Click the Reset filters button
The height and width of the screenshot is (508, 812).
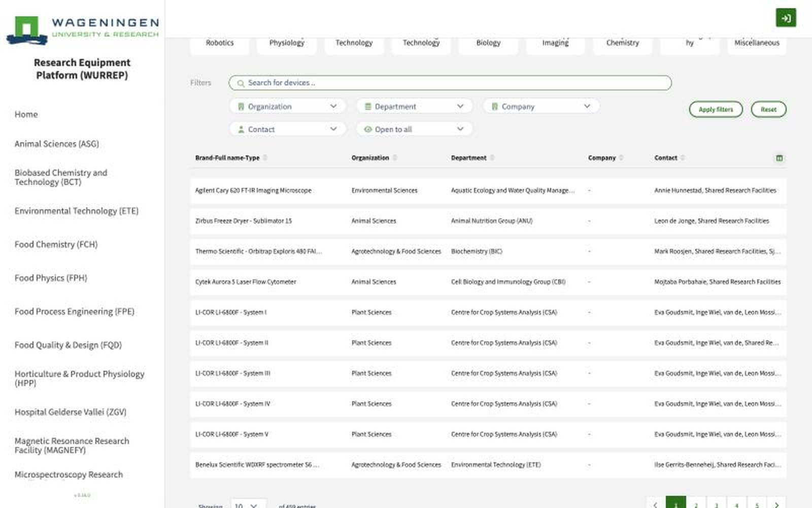pyautogui.click(x=768, y=109)
